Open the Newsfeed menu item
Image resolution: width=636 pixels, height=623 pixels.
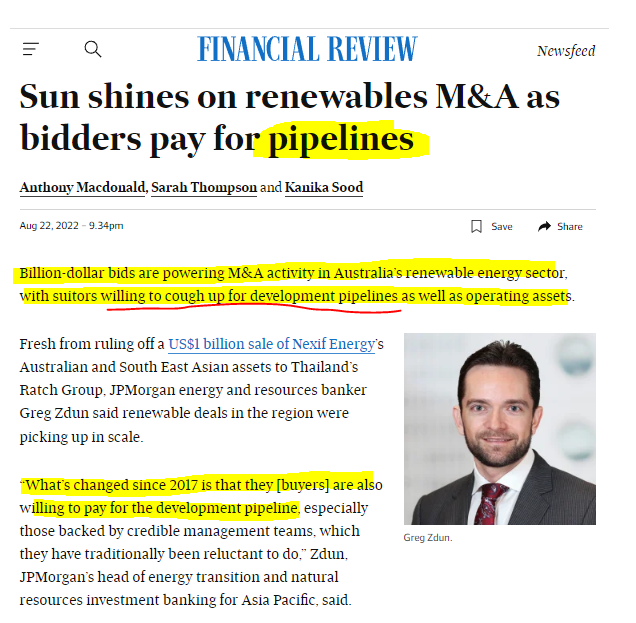(566, 51)
